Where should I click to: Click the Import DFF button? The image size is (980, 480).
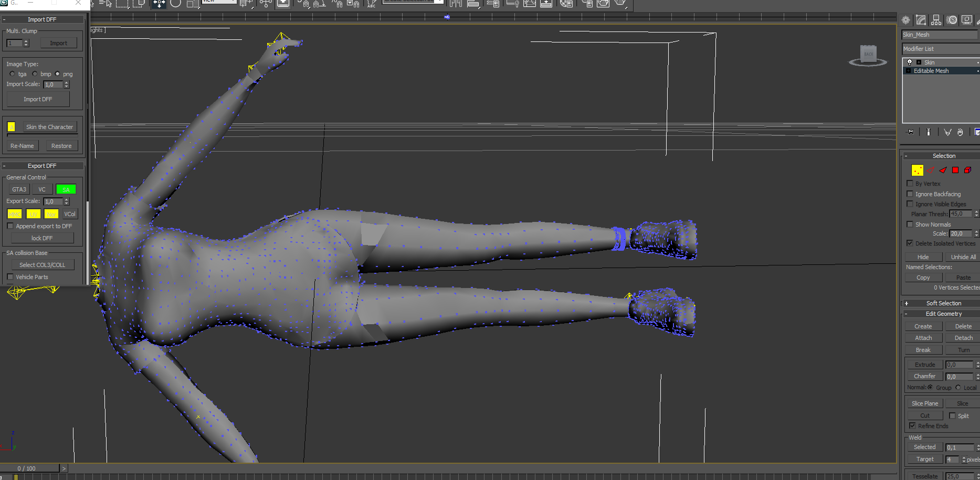(38, 99)
